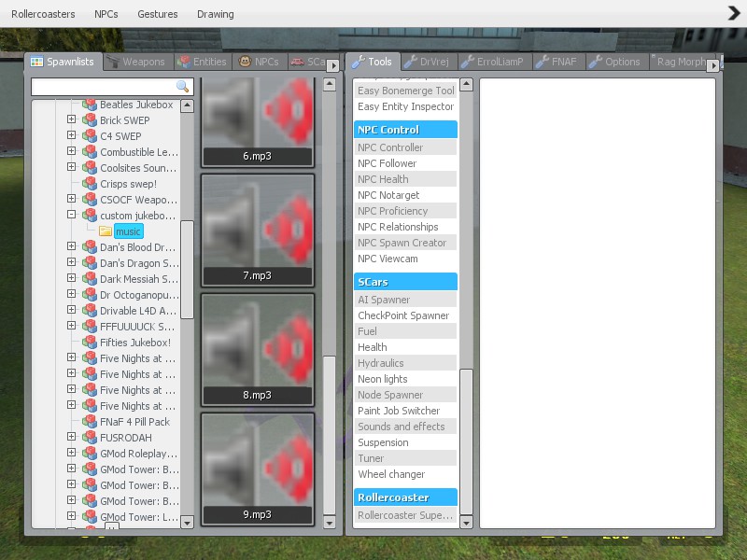The height and width of the screenshot is (560, 747).
Task: Collapse the custom jukebox tree node
Action: pos(71,216)
